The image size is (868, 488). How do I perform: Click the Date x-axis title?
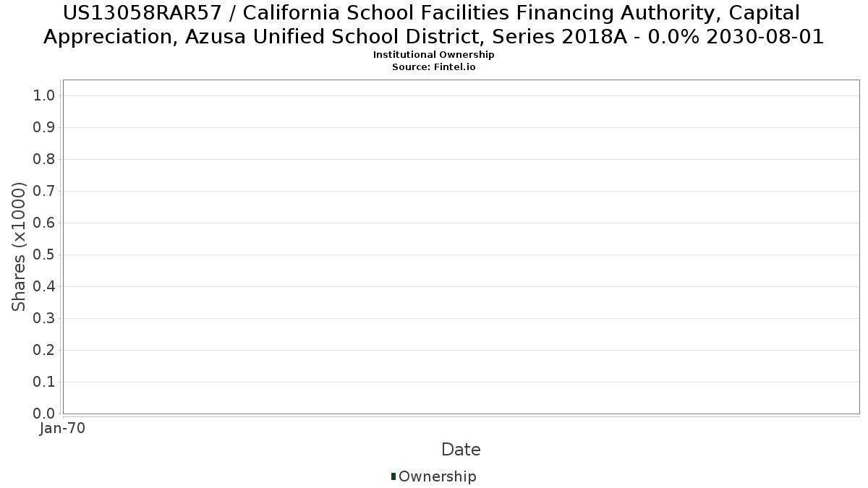(461, 450)
